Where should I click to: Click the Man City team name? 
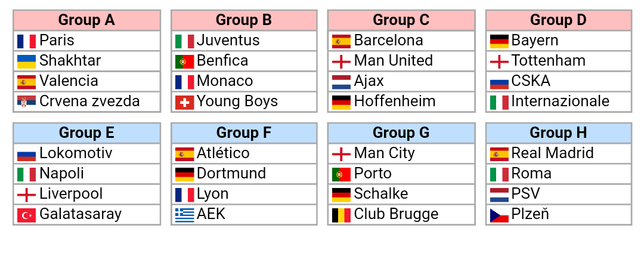point(384,153)
